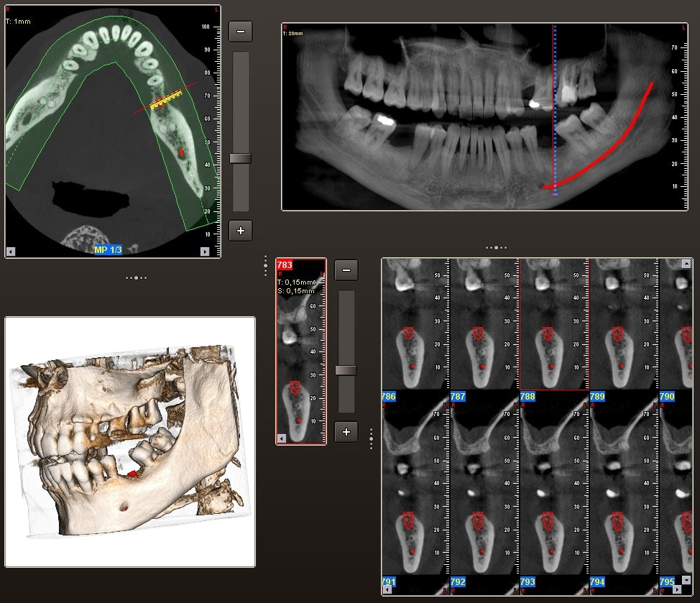Click the splitter dots below the axial view

(x=136, y=277)
